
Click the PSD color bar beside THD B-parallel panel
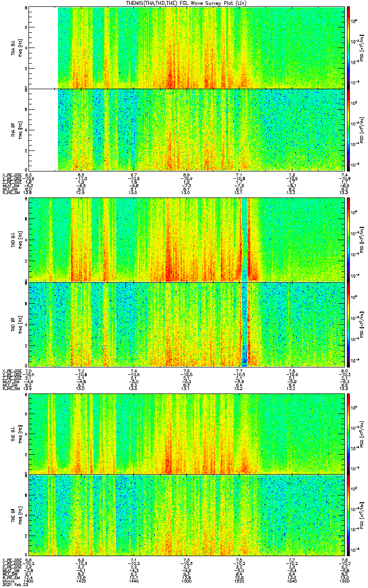[x=349, y=324]
